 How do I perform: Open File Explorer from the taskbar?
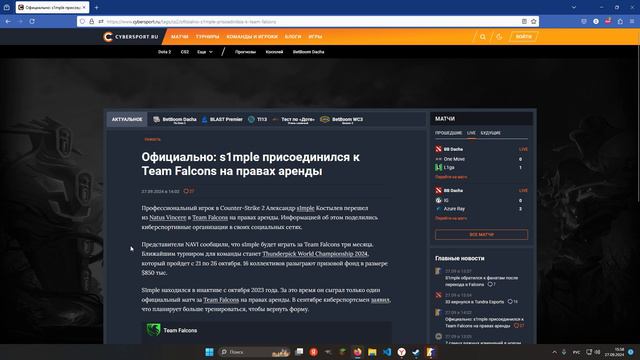pos(372,352)
